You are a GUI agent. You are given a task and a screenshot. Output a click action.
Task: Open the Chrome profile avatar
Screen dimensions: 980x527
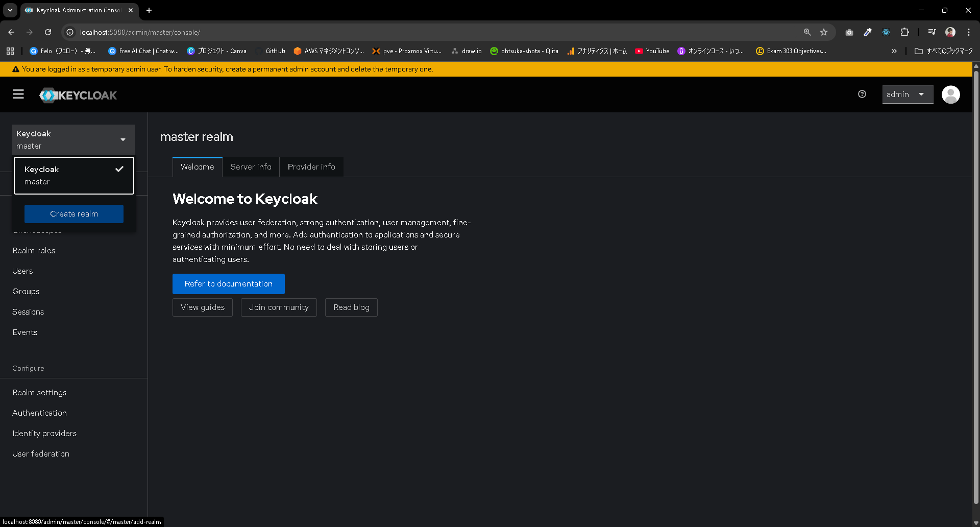pyautogui.click(x=950, y=32)
